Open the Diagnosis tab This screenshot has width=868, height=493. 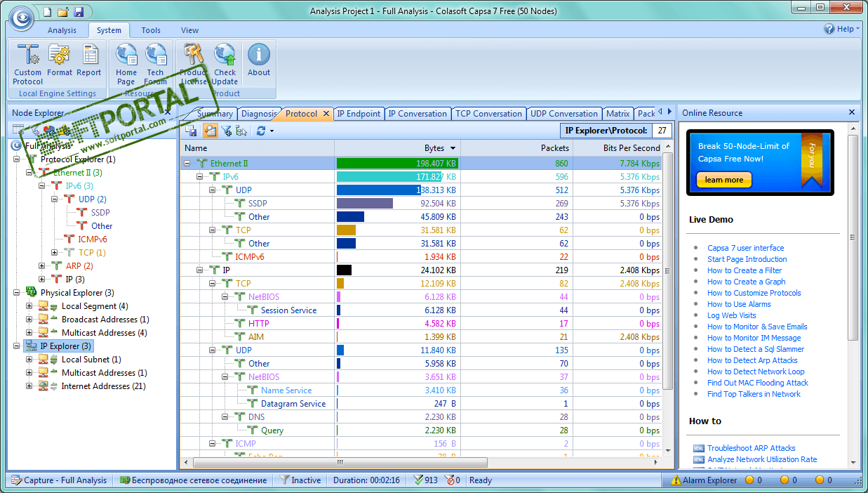[x=259, y=114]
